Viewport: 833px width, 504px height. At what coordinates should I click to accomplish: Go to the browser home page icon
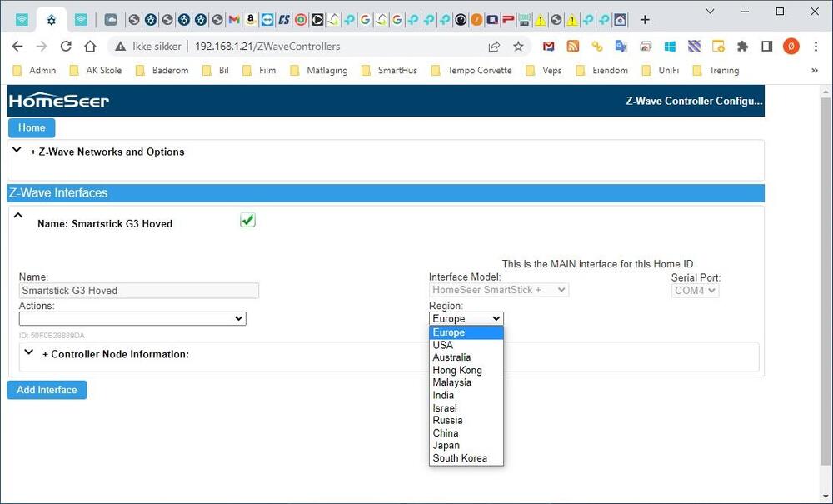click(90, 47)
